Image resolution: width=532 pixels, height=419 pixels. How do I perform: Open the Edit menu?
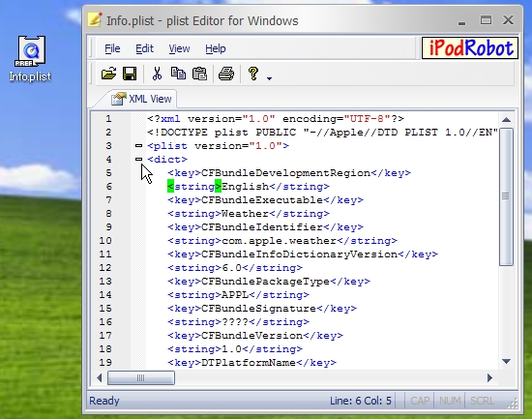(144, 48)
